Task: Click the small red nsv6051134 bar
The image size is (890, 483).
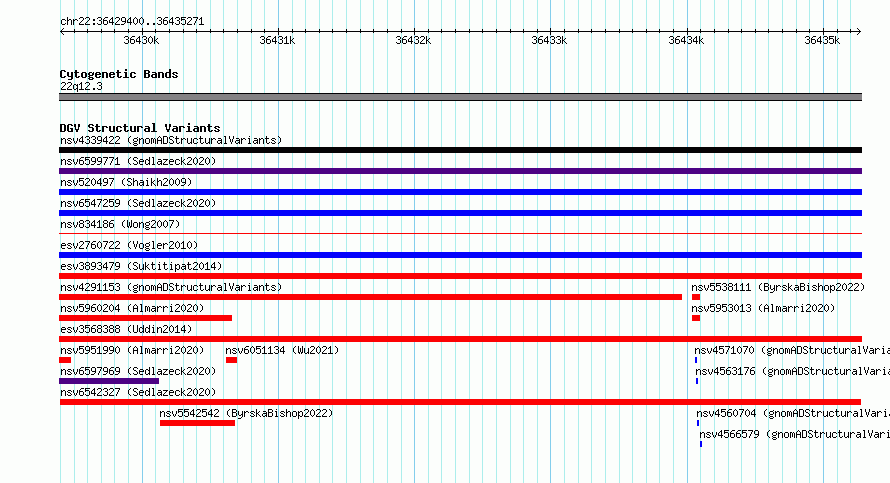Action: click(x=231, y=360)
